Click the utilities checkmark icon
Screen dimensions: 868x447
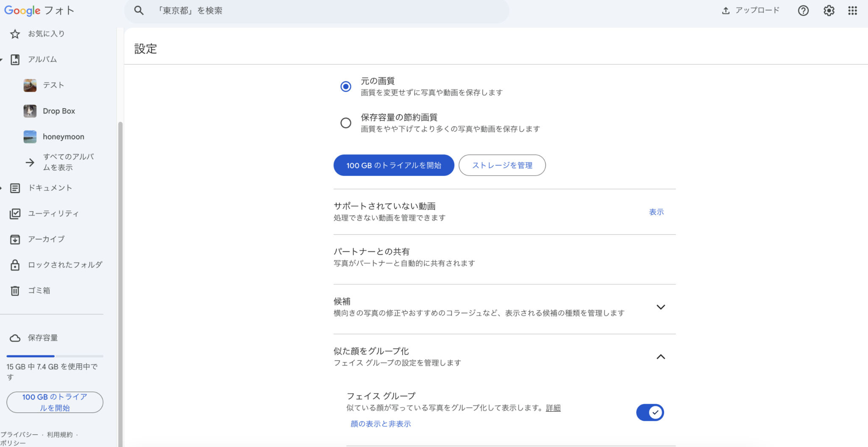pos(15,214)
